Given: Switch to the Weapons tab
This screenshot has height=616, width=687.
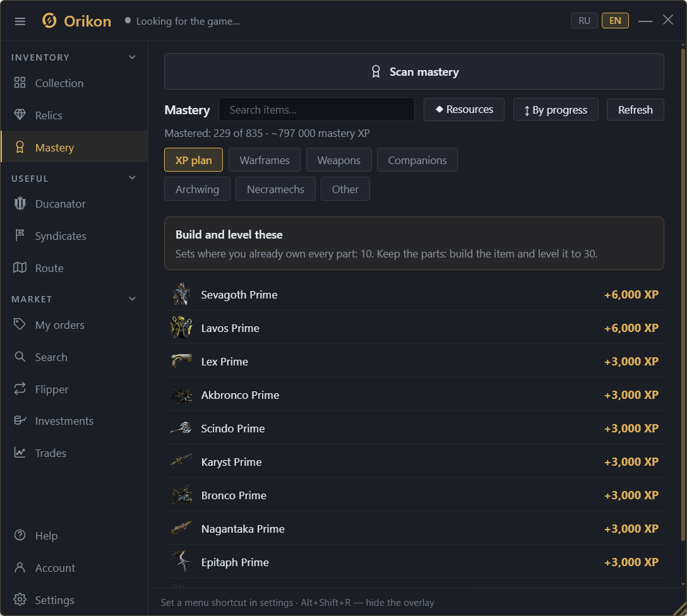Looking at the screenshot, I should coord(339,160).
